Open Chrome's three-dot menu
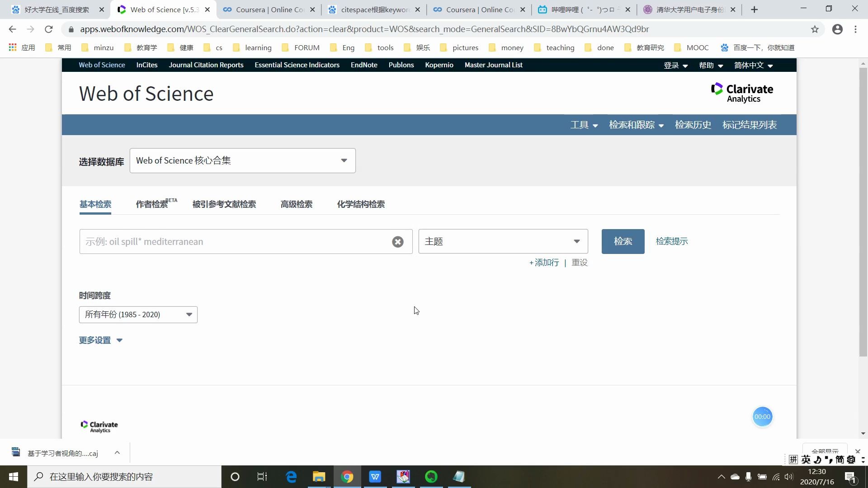Image resolution: width=868 pixels, height=488 pixels. click(x=855, y=29)
